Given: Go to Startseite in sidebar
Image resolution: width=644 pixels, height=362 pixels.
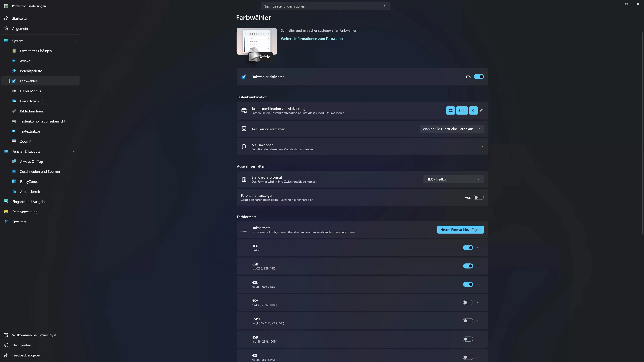Looking at the screenshot, I should point(19,18).
